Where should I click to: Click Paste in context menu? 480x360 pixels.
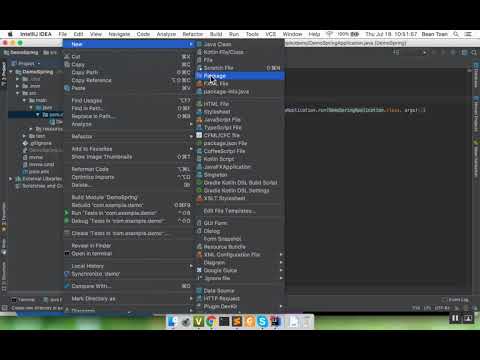coord(78,88)
